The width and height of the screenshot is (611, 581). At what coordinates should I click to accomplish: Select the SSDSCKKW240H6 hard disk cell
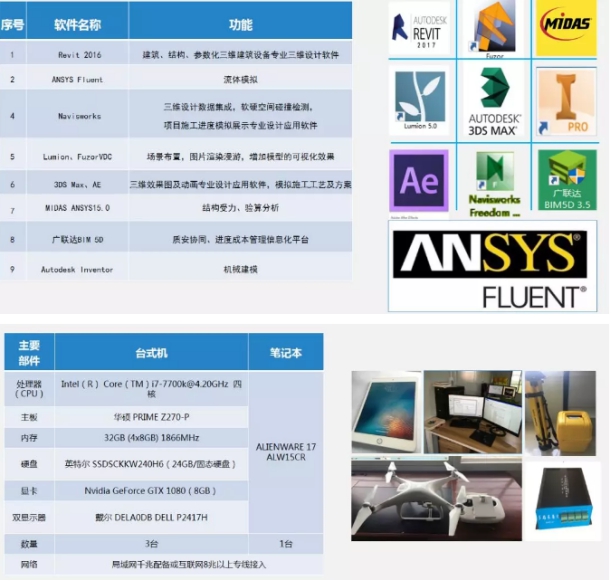coord(151,464)
